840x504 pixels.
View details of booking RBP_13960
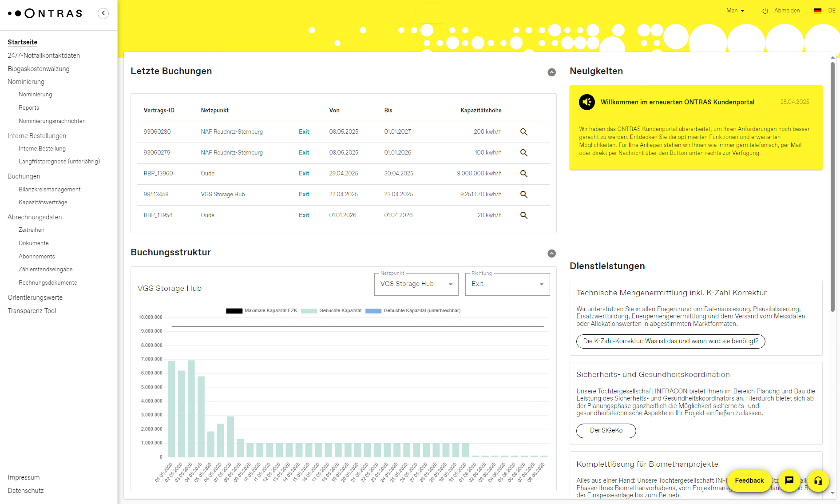pyautogui.click(x=524, y=174)
